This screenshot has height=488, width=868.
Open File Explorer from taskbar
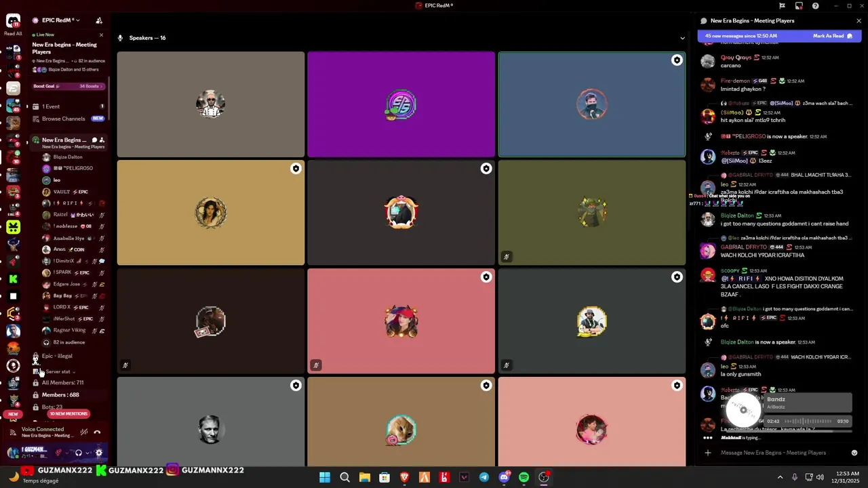coord(364,477)
